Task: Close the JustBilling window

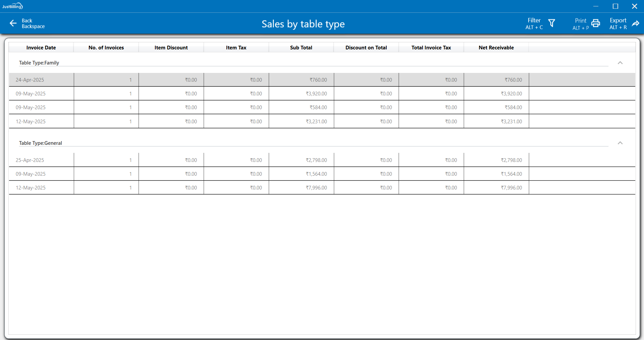Action: pos(634,6)
